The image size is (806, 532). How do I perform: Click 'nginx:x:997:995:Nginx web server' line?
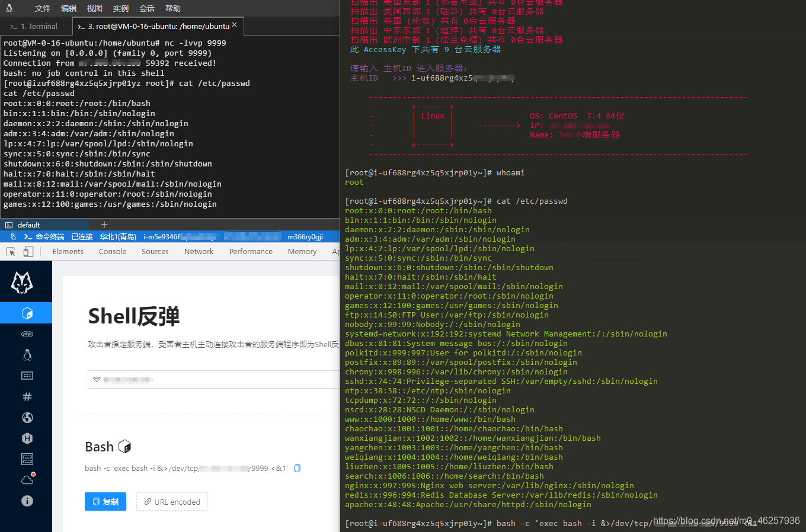coord(490,486)
